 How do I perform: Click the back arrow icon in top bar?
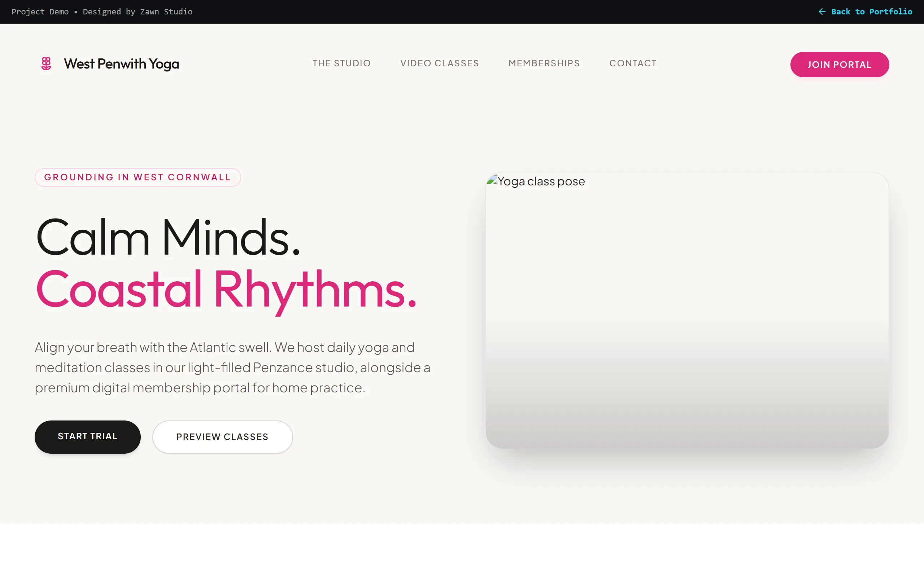pos(822,12)
